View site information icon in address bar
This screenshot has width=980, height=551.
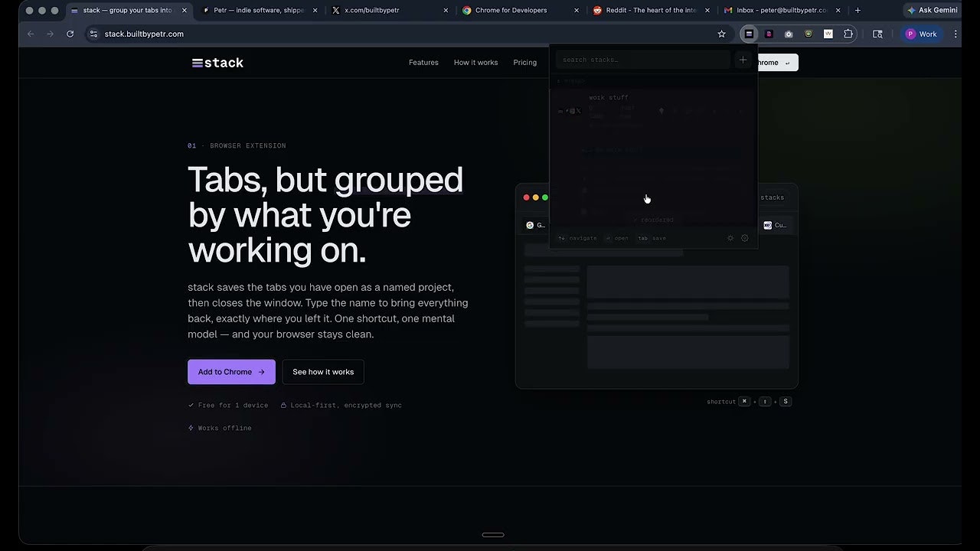coord(93,34)
